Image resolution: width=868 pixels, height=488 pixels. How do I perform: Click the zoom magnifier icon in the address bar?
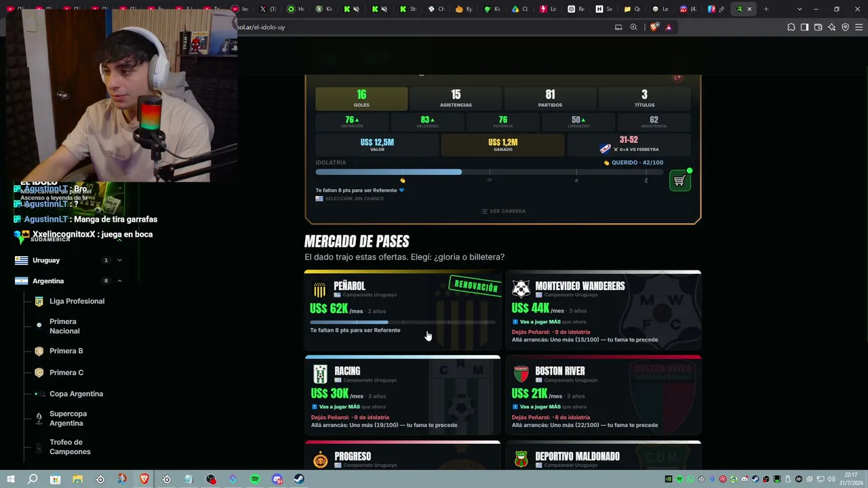click(x=633, y=27)
